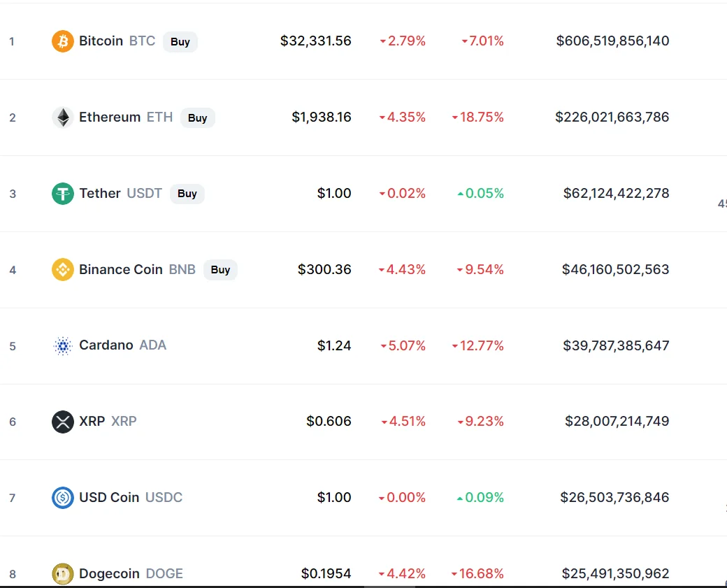Open the USD Coin name link

109,497
